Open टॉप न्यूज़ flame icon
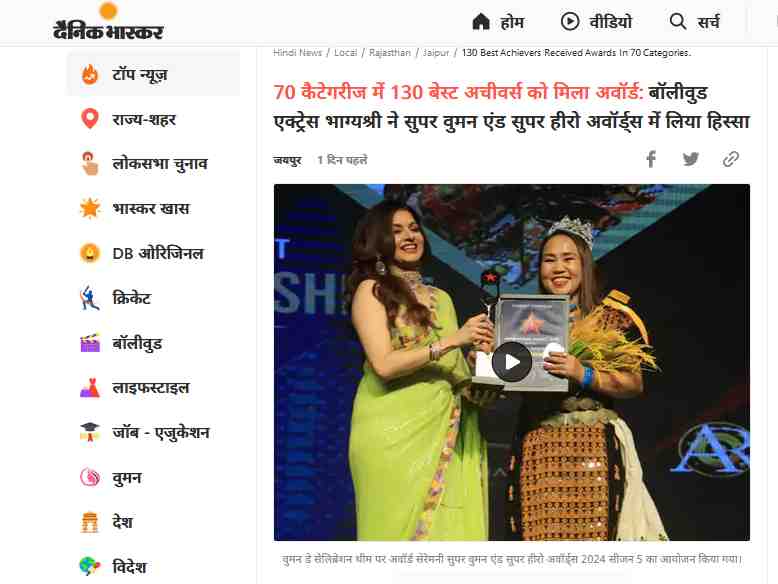Viewport: 778px width, 584px height. tap(90, 74)
